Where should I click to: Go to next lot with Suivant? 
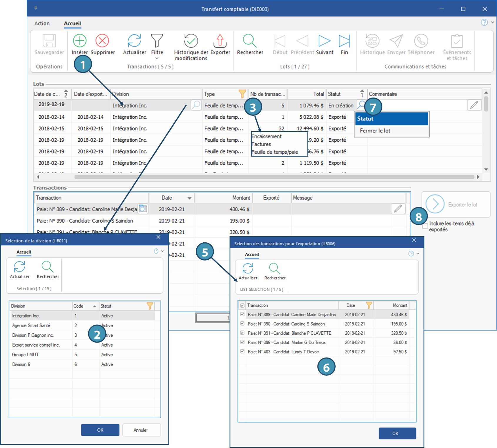coord(324,41)
